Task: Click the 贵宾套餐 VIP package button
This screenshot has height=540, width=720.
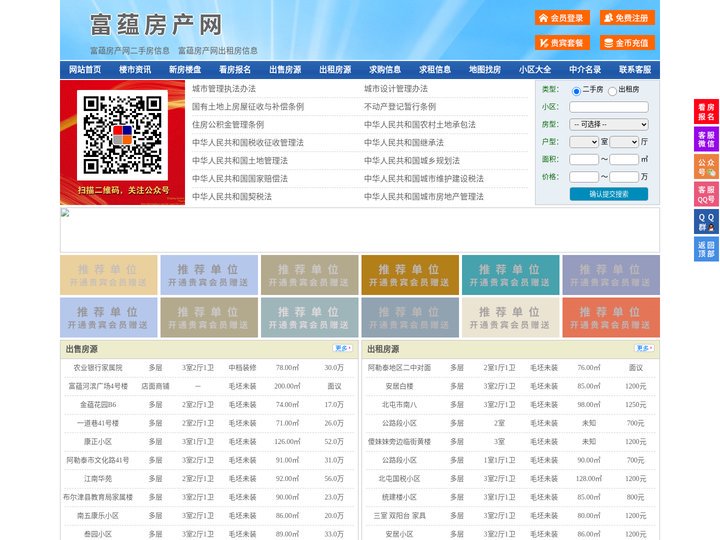Action: (562, 43)
